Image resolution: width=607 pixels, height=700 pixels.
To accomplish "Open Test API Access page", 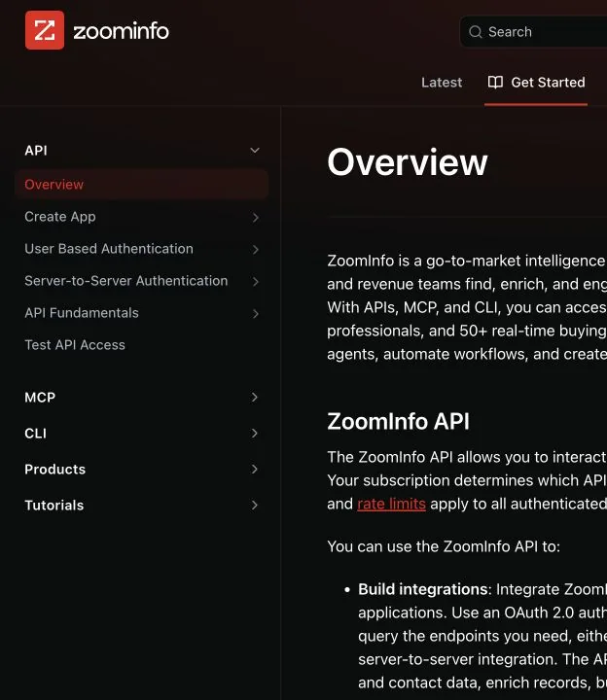I will [75, 345].
